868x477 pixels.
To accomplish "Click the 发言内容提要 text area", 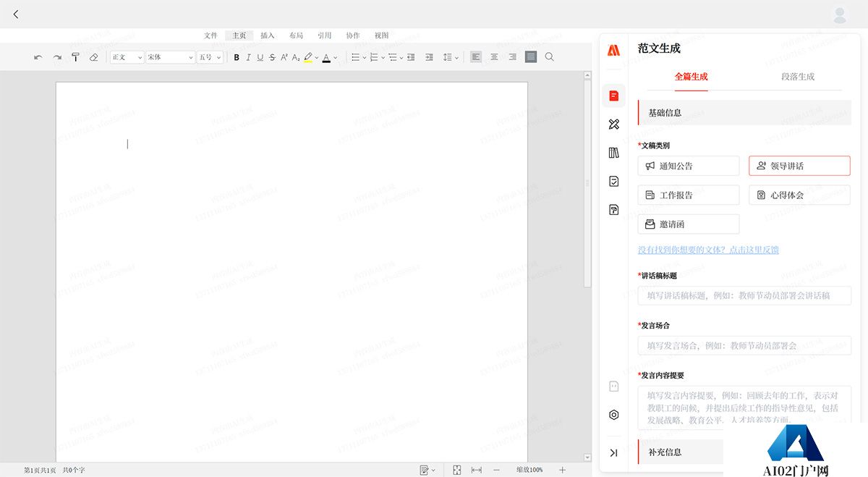I will click(744, 408).
